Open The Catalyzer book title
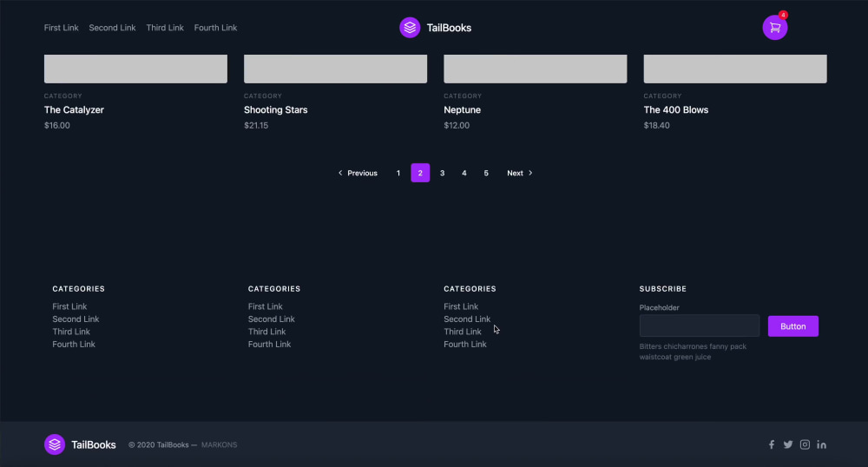 tap(74, 109)
